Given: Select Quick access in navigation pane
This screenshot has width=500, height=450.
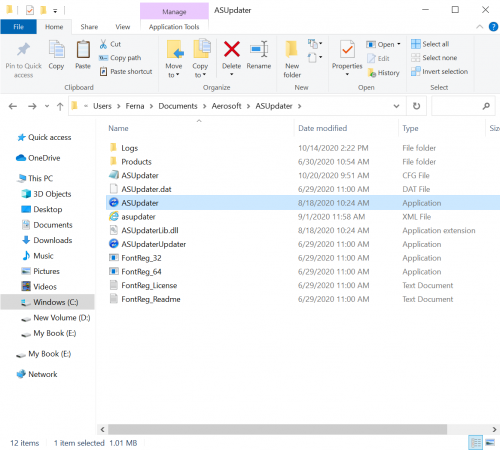Looking at the screenshot, I should [x=45, y=137].
